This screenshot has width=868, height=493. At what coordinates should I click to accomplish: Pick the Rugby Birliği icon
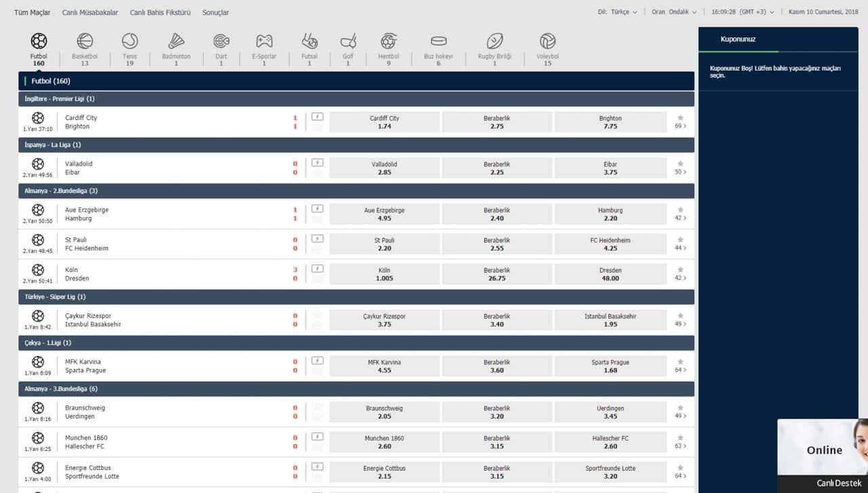(x=494, y=42)
